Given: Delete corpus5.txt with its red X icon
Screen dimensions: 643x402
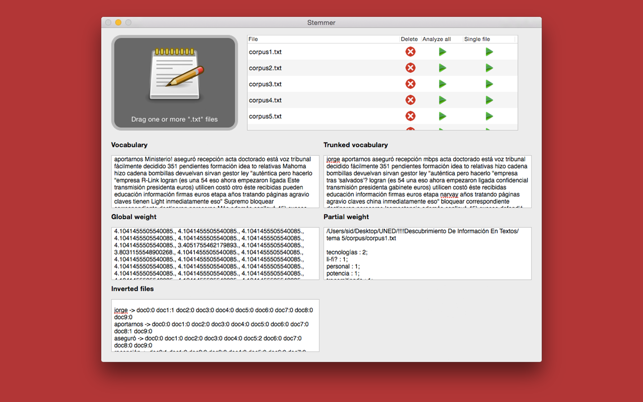Looking at the screenshot, I should [x=410, y=116].
